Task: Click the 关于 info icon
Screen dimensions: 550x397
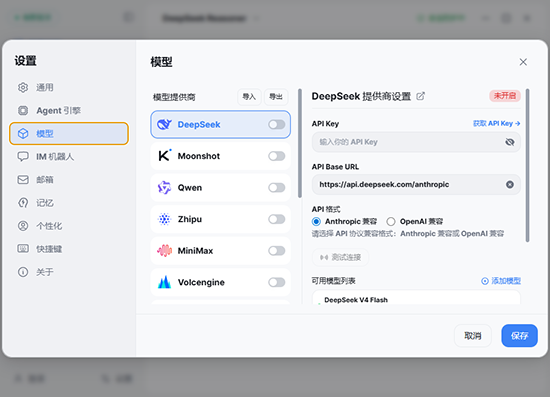Action: click(23, 272)
